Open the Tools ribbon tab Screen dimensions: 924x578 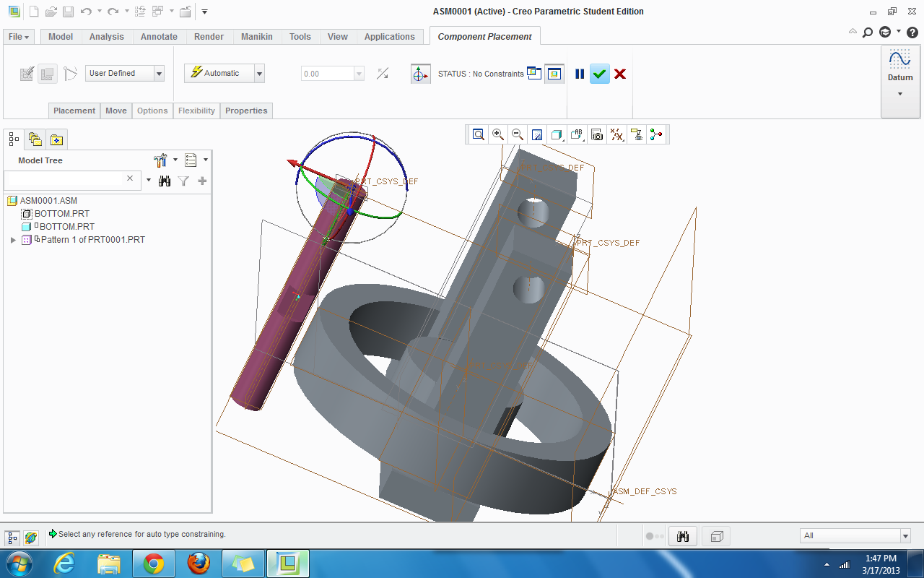tap(300, 37)
